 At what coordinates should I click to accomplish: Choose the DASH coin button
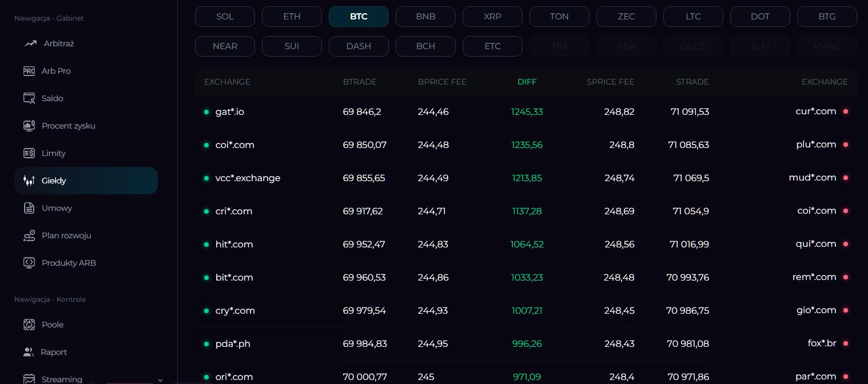pos(359,46)
